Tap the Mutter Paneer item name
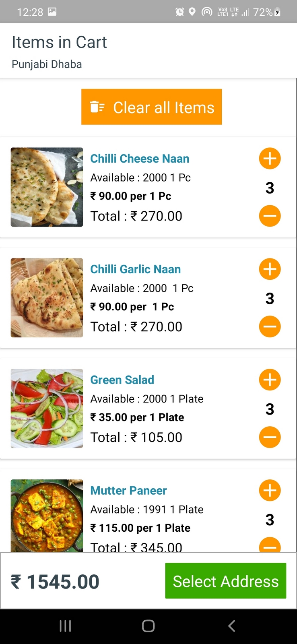This screenshot has height=644, width=297. pos(128,491)
